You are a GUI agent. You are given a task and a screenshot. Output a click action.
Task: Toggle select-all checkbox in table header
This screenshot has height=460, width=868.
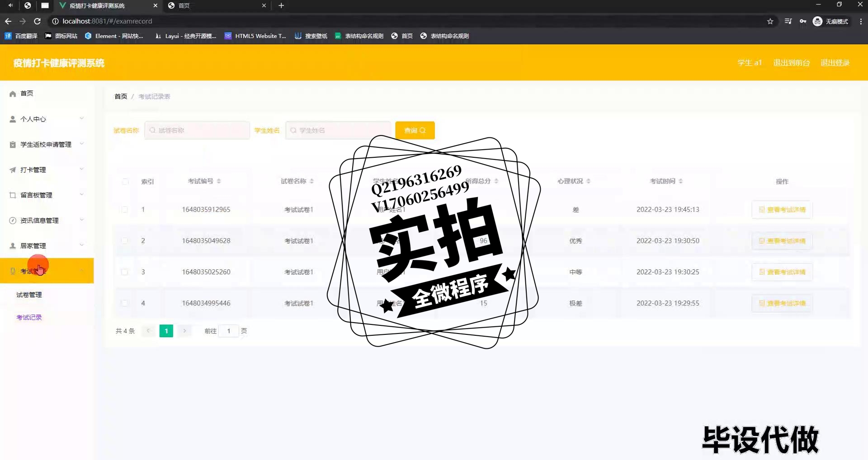[125, 181]
